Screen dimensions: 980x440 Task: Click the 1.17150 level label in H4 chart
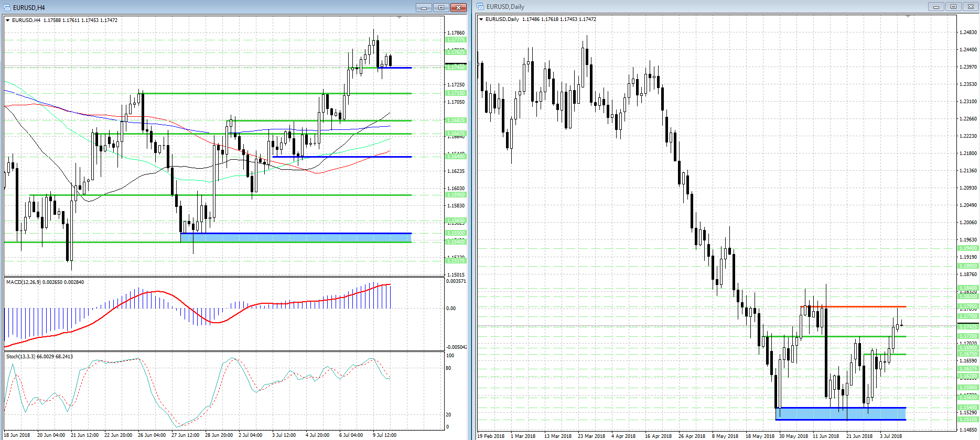coord(456,93)
